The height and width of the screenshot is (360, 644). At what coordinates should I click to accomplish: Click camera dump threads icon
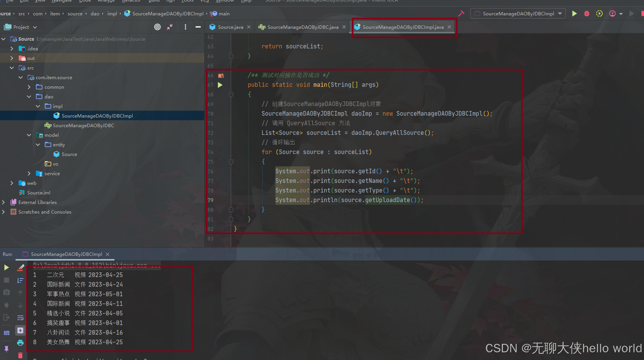point(7,292)
